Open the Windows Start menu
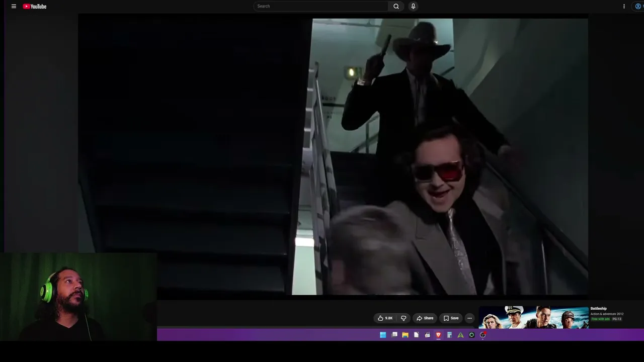 tap(383, 335)
